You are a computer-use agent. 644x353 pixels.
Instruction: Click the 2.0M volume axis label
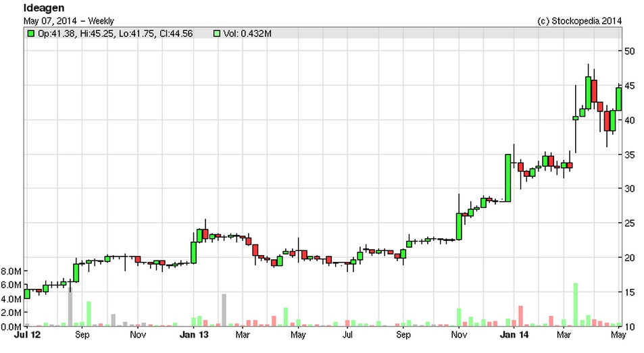pyautogui.click(x=11, y=313)
